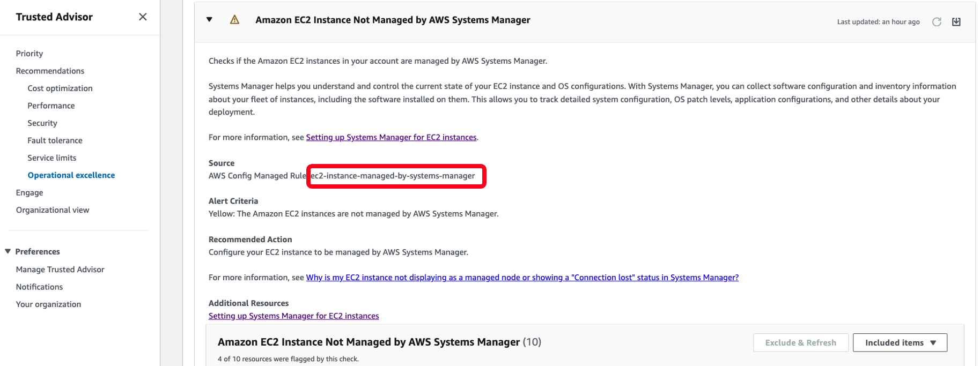Open Priority in the sidebar
The height and width of the screenshot is (366, 980).
pyautogui.click(x=30, y=54)
